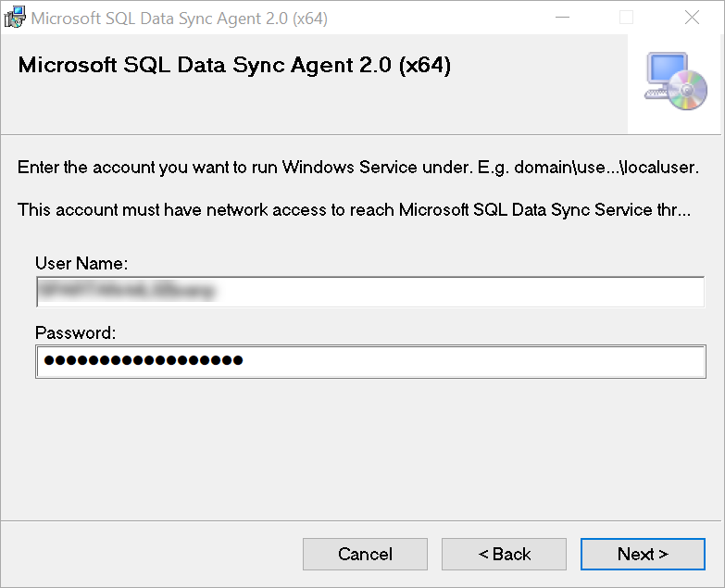Go back with the < Back button

click(x=504, y=554)
